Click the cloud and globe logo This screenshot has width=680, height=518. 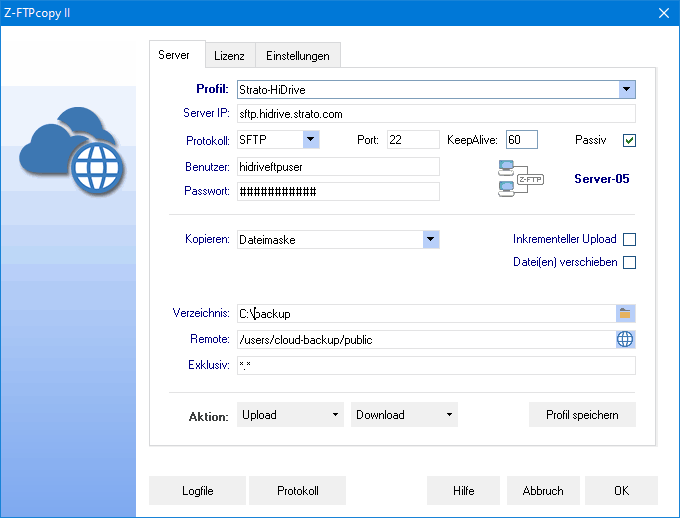[72, 150]
